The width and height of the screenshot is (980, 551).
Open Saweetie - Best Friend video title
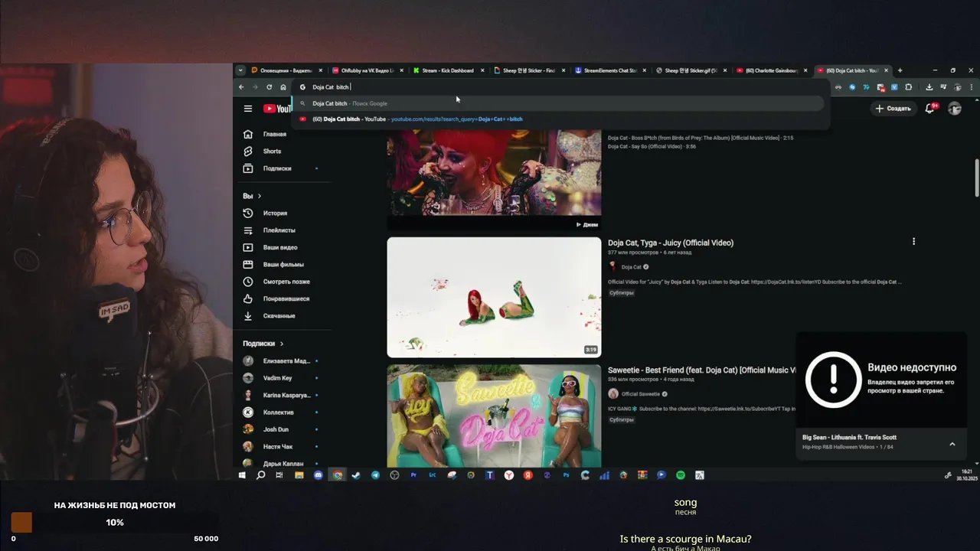(702, 370)
